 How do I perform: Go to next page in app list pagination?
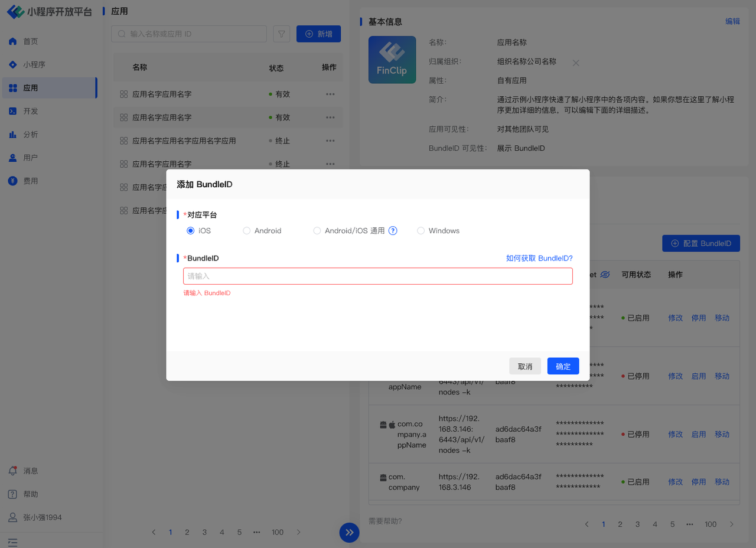pyautogui.click(x=298, y=532)
